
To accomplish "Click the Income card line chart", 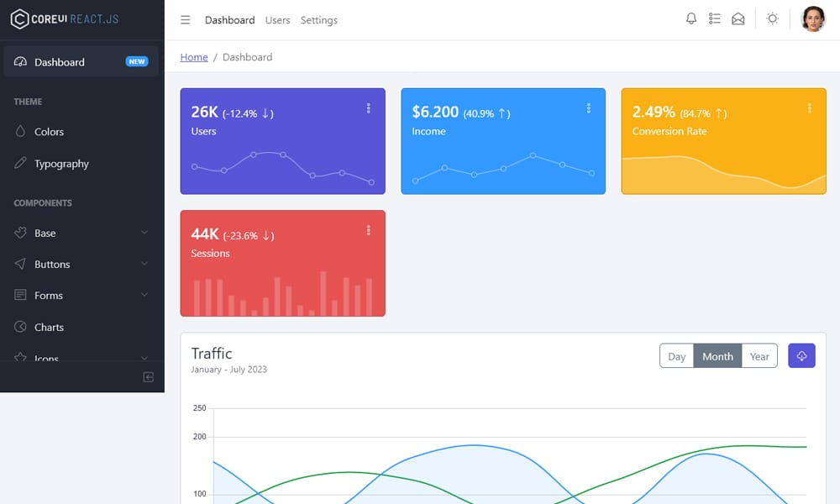I will [x=503, y=168].
